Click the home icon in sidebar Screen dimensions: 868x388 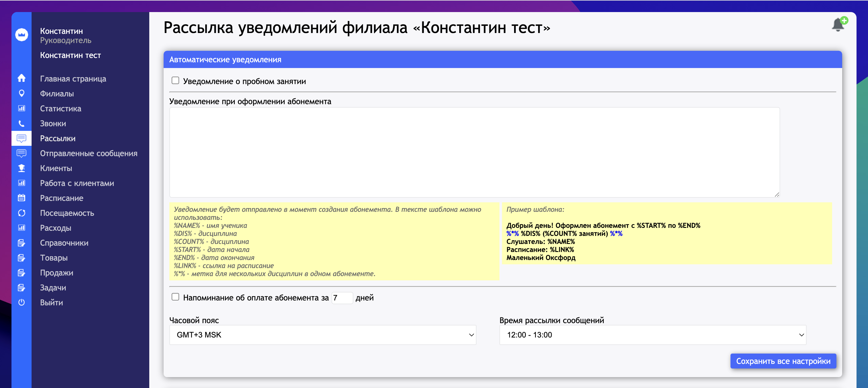(22, 78)
